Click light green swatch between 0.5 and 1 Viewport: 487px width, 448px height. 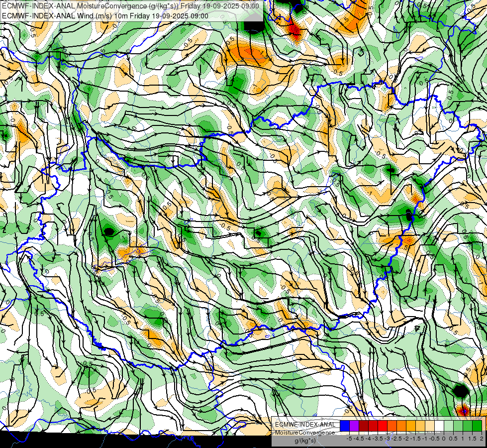click(x=458, y=426)
